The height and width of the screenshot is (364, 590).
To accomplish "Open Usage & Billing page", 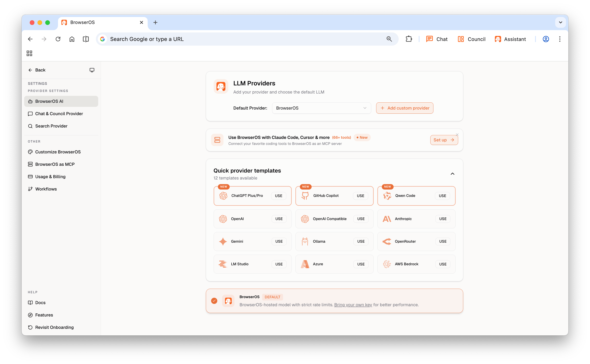I will point(61,177).
